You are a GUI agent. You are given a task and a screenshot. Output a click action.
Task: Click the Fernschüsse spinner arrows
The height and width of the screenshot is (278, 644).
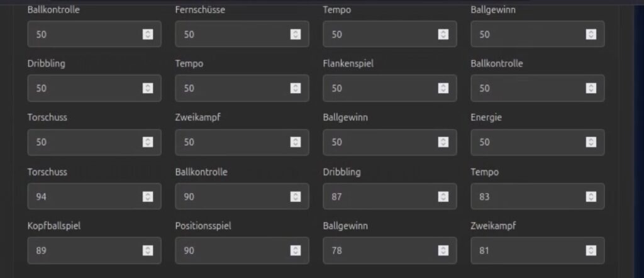(x=295, y=35)
